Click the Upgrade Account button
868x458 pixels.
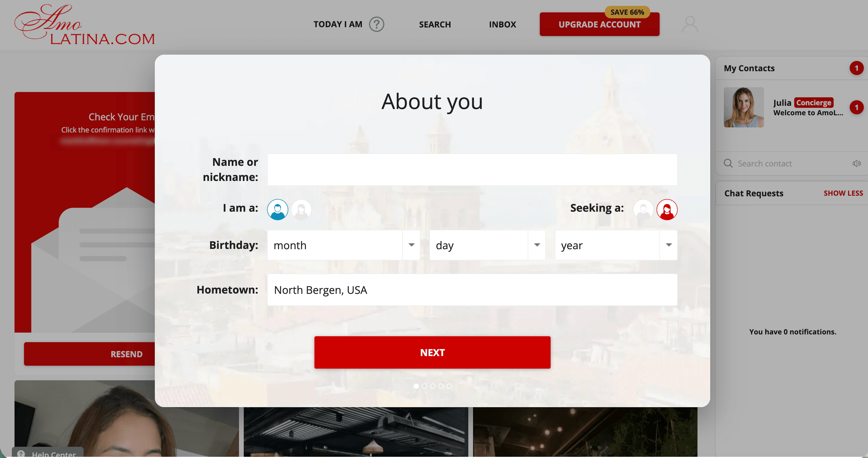pos(599,24)
